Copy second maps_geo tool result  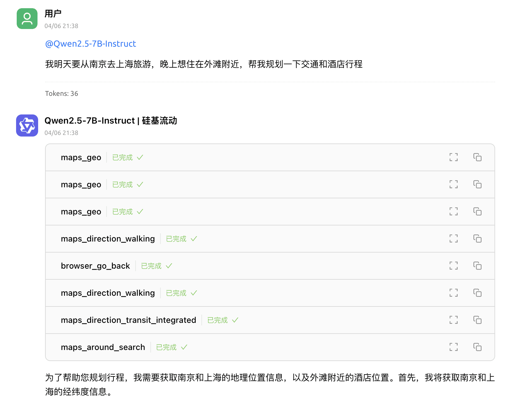(x=477, y=184)
